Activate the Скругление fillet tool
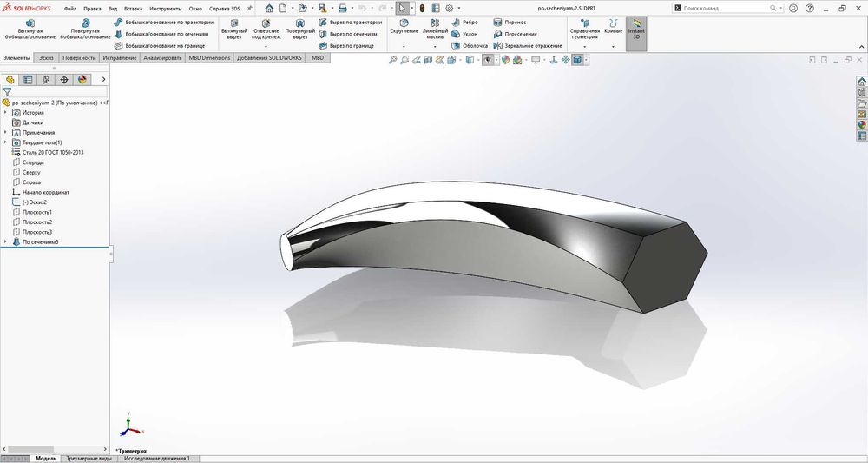The height and width of the screenshot is (463, 868). (x=404, y=26)
